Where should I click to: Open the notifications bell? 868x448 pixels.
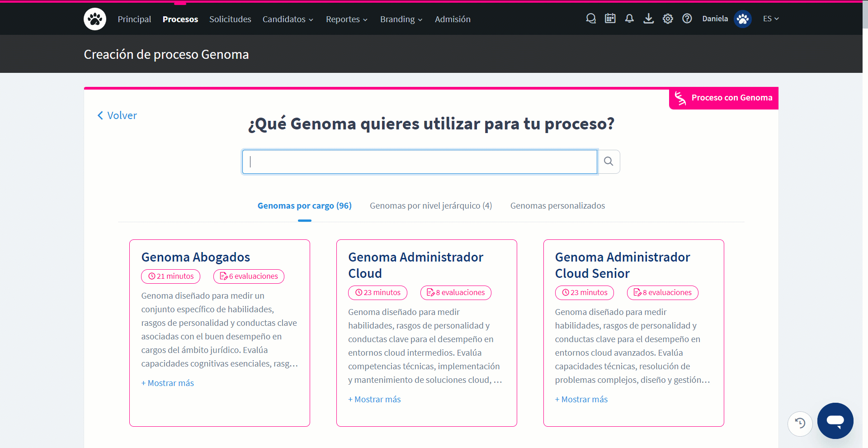[629, 19]
